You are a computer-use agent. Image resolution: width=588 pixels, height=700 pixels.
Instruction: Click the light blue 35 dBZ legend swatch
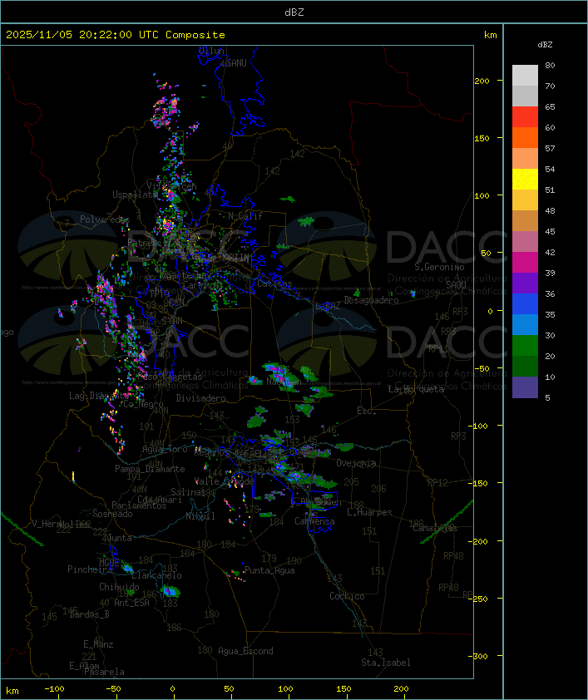[x=525, y=324]
